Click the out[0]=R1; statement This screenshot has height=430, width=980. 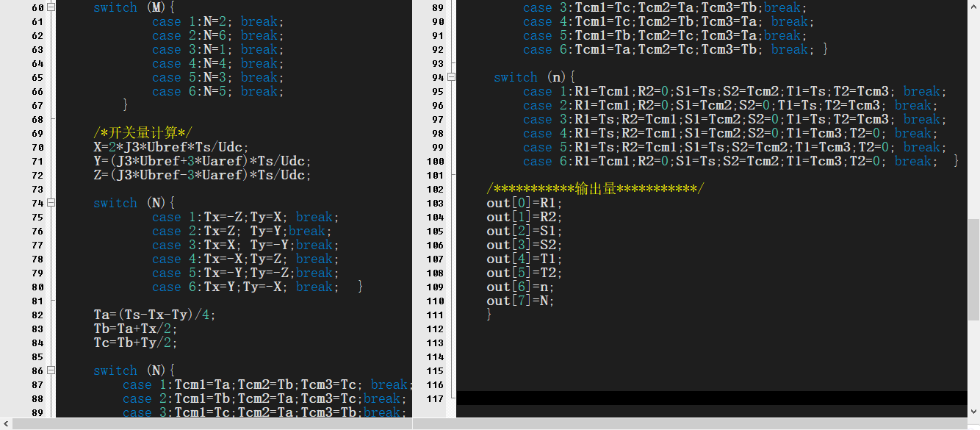click(x=524, y=203)
